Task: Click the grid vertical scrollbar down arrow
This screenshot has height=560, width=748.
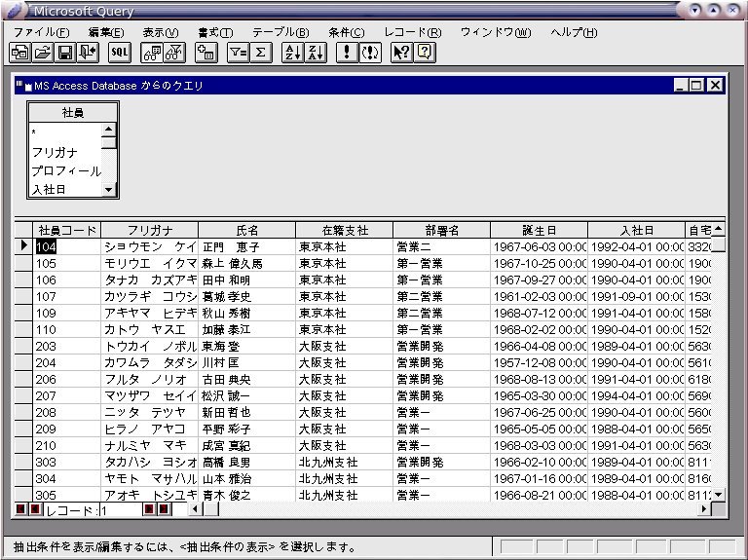Action: [x=719, y=495]
